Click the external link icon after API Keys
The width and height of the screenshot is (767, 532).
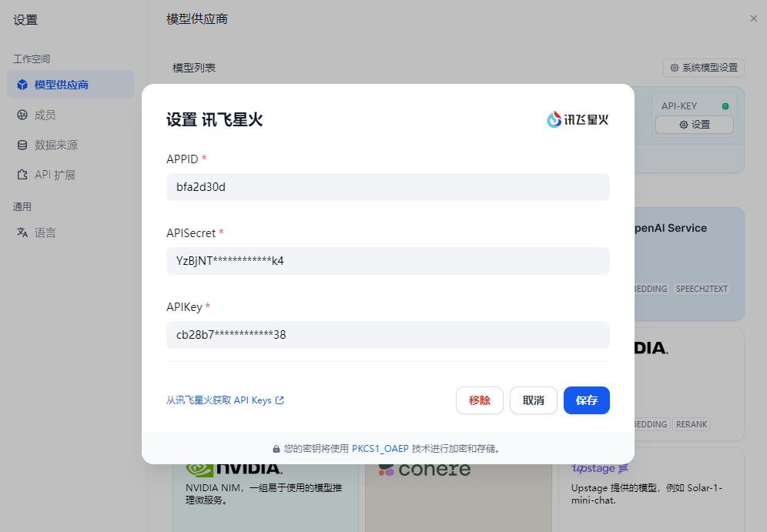tap(280, 400)
